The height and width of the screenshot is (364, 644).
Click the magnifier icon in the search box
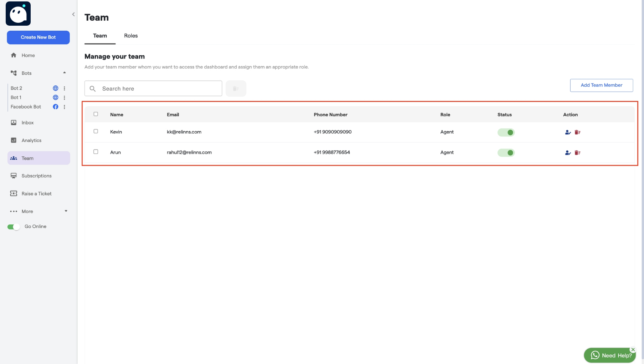[93, 89]
